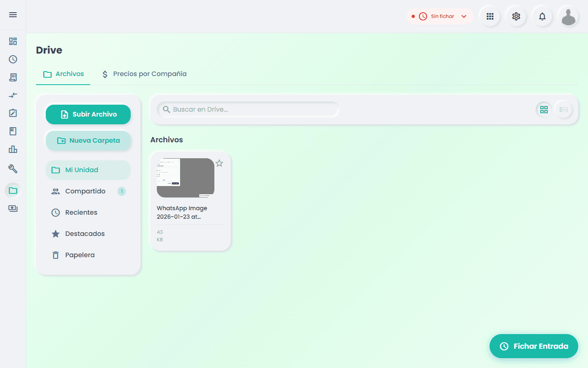The height and width of the screenshot is (368, 588).
Task: Select the Archivos tab
Action: (64, 74)
